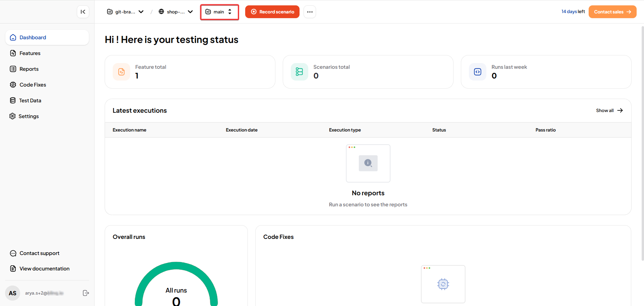Open the three-dots more options menu
This screenshot has width=644, height=306.
[310, 12]
